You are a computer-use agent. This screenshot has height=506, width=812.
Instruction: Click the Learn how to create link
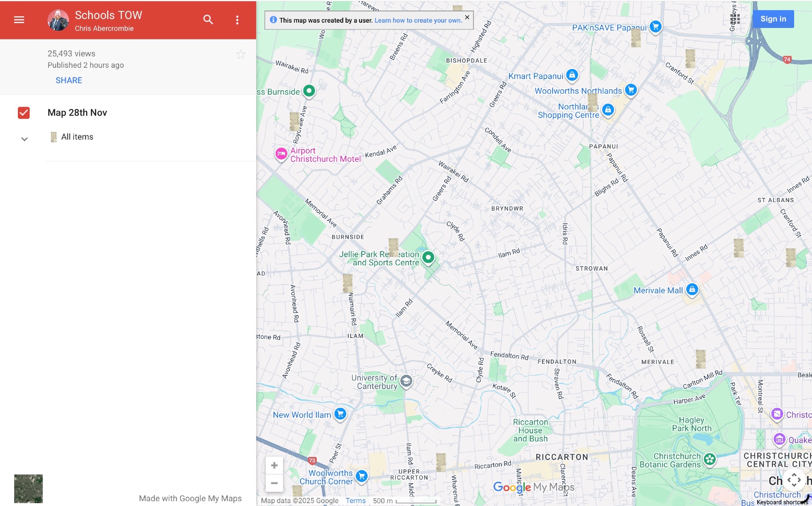click(x=418, y=20)
